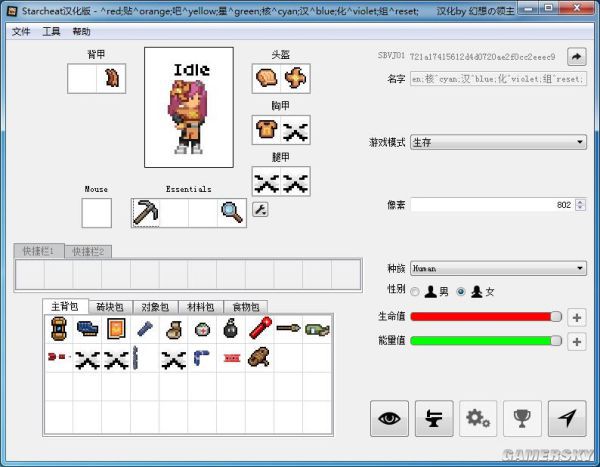Screen dimensions: 600x467
Task: Open the anvil blueprints button
Action: 434,418
